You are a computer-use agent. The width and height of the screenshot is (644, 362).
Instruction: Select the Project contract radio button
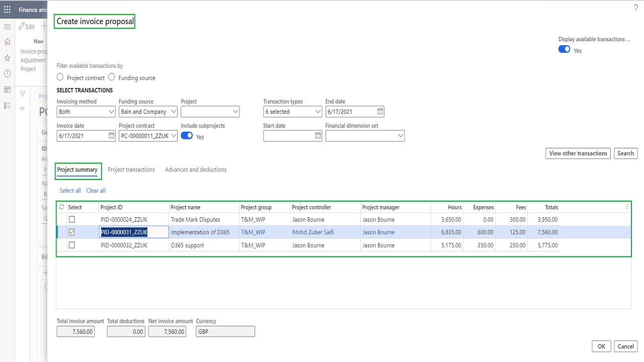[60, 77]
